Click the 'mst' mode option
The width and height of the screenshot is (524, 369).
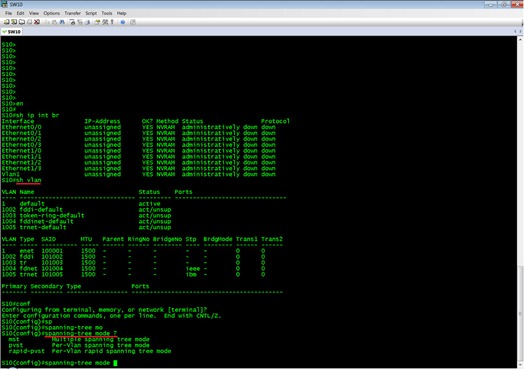click(x=14, y=340)
